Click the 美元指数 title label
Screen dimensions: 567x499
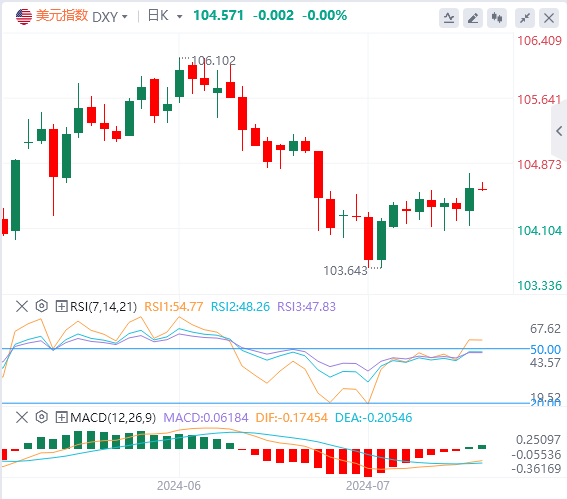tap(62, 16)
